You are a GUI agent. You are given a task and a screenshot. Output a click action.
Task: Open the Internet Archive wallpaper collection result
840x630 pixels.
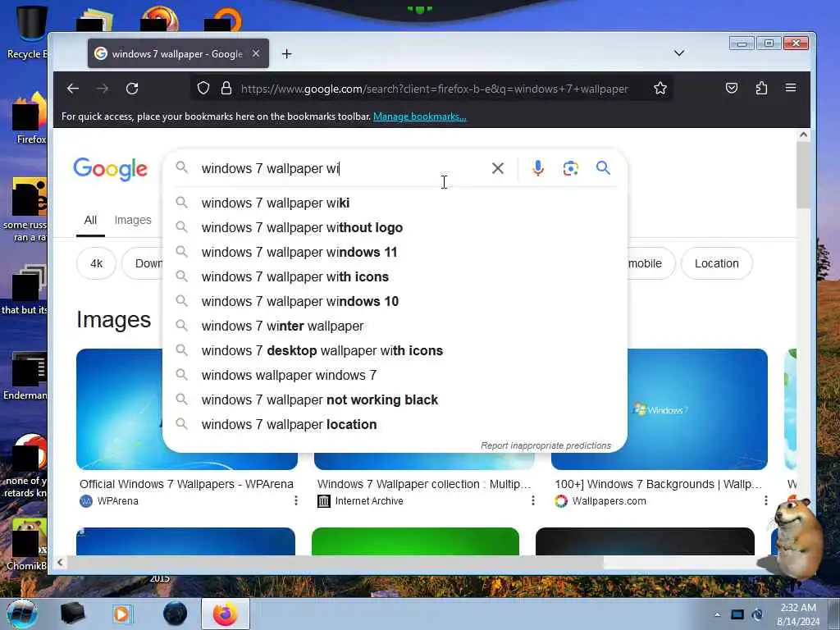click(424, 484)
